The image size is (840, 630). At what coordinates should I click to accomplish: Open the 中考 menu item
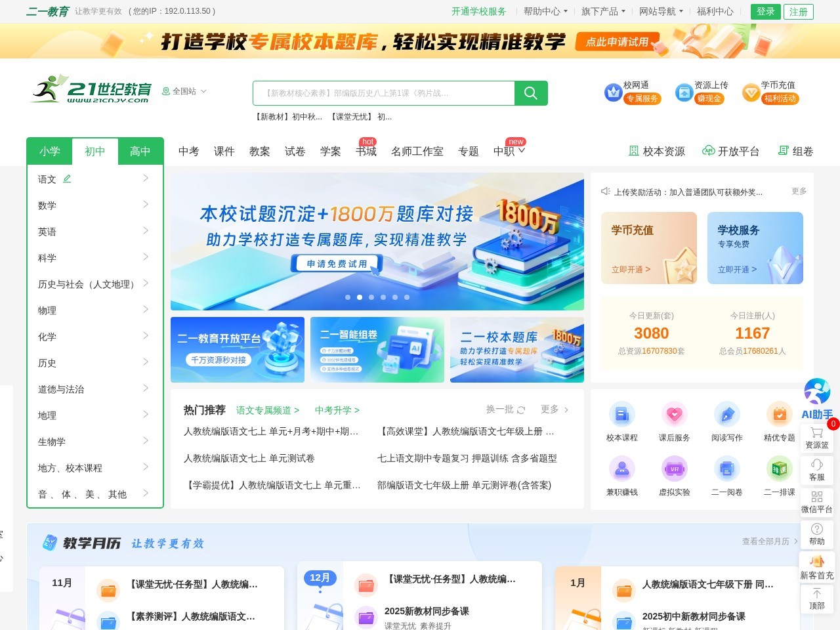point(188,152)
